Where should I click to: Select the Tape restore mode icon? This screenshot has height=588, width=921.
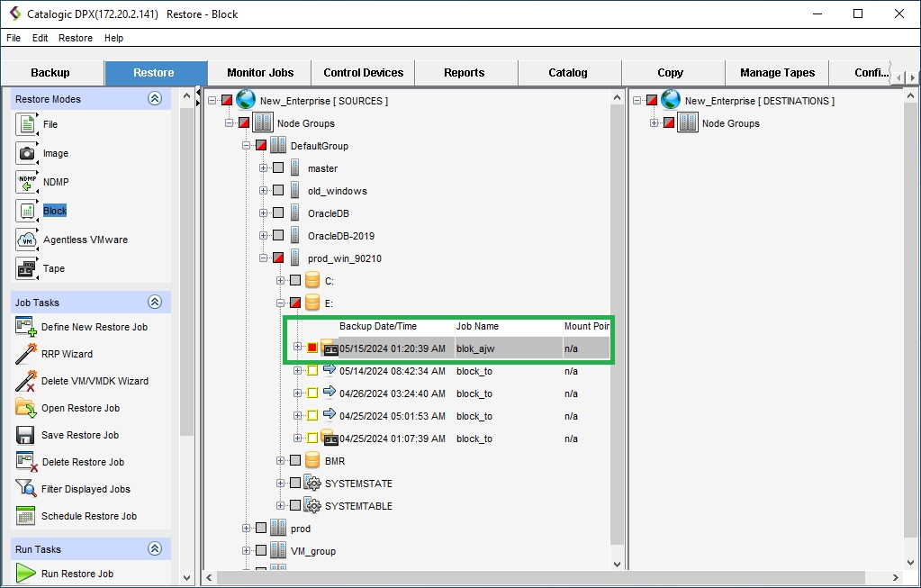(27, 268)
